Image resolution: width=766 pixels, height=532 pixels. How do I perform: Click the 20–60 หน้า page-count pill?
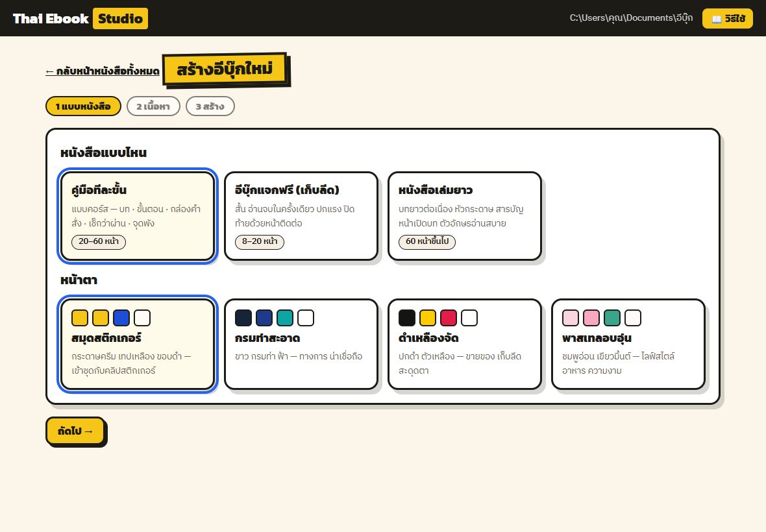tap(99, 241)
